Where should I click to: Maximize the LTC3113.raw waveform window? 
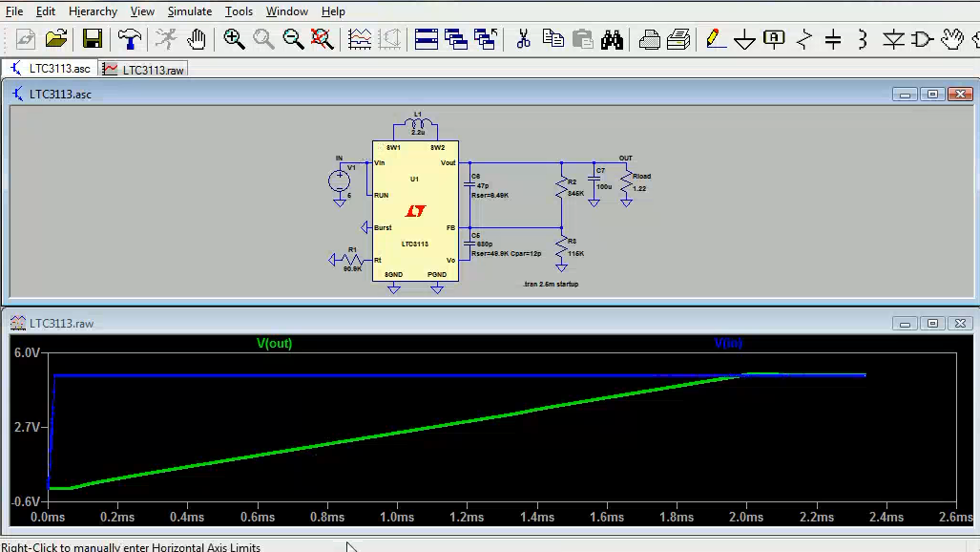pyautogui.click(x=932, y=324)
